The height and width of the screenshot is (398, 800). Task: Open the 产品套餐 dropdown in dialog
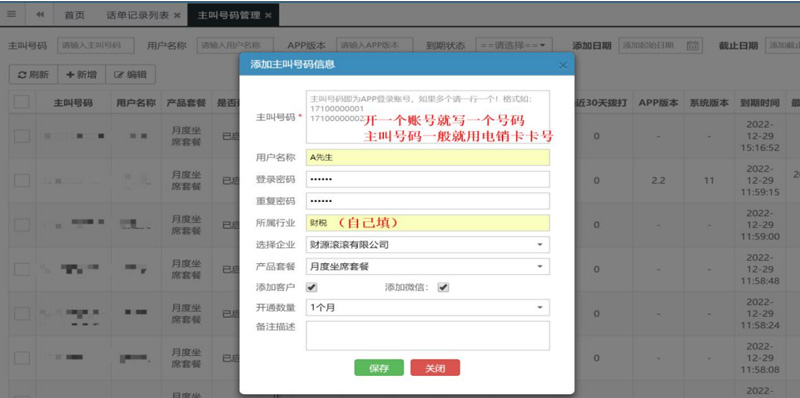point(428,266)
